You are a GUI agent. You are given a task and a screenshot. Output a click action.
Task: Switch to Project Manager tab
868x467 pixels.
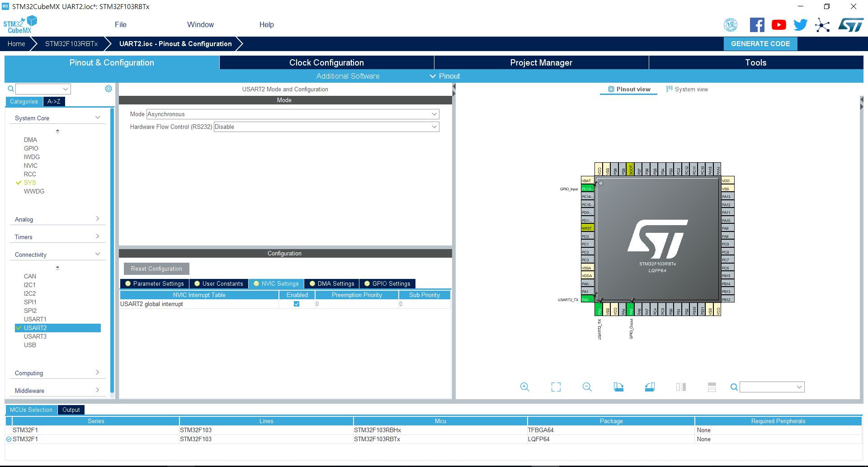click(x=541, y=63)
